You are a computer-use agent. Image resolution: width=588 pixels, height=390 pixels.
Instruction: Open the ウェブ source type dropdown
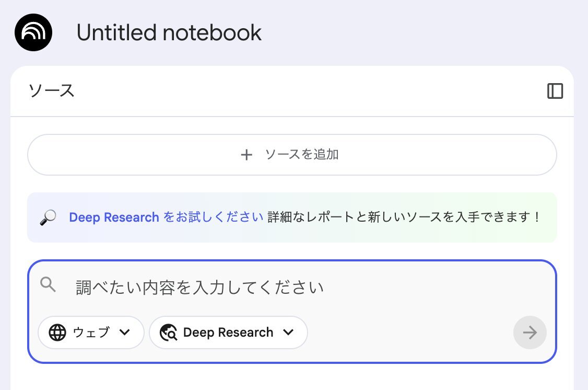coord(91,332)
